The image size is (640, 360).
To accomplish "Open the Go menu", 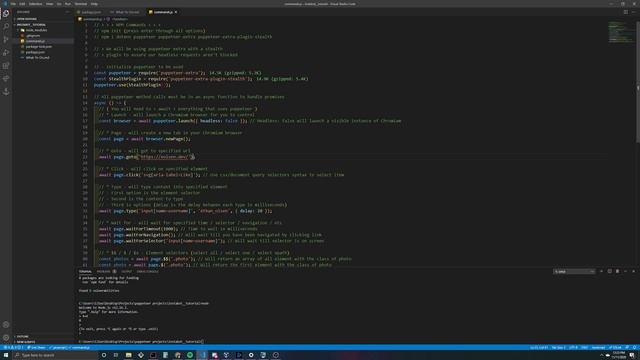I will coord(59,4).
